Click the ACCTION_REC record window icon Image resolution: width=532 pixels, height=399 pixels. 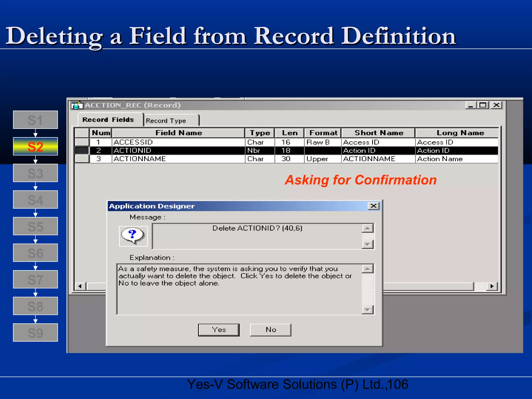[77, 105]
